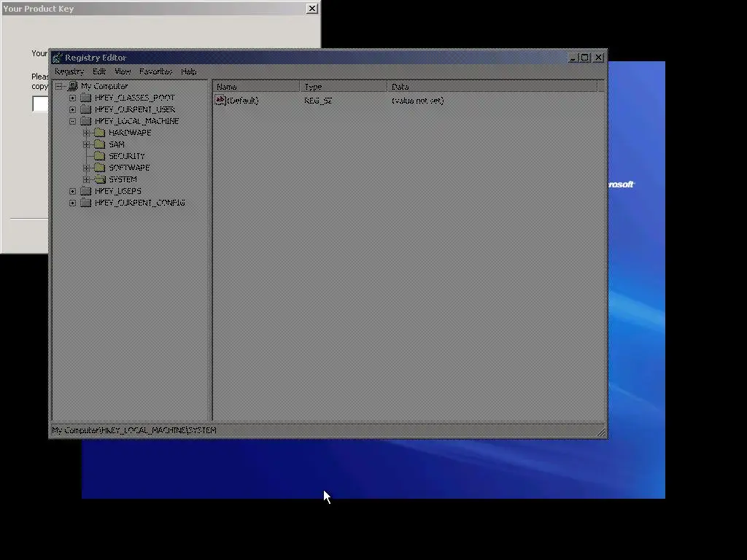Image resolution: width=747 pixels, height=560 pixels.
Task: Click the resize grip in Registry Editor corner
Action: [x=602, y=432]
